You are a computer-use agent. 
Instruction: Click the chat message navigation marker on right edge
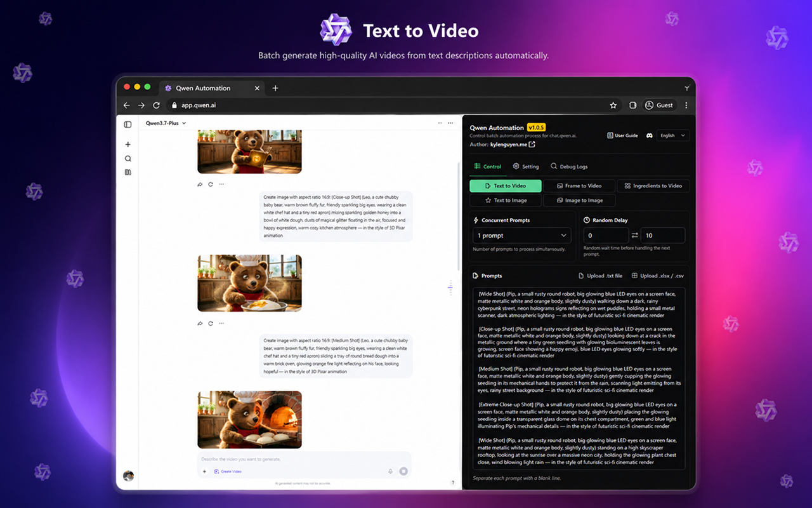click(x=450, y=288)
